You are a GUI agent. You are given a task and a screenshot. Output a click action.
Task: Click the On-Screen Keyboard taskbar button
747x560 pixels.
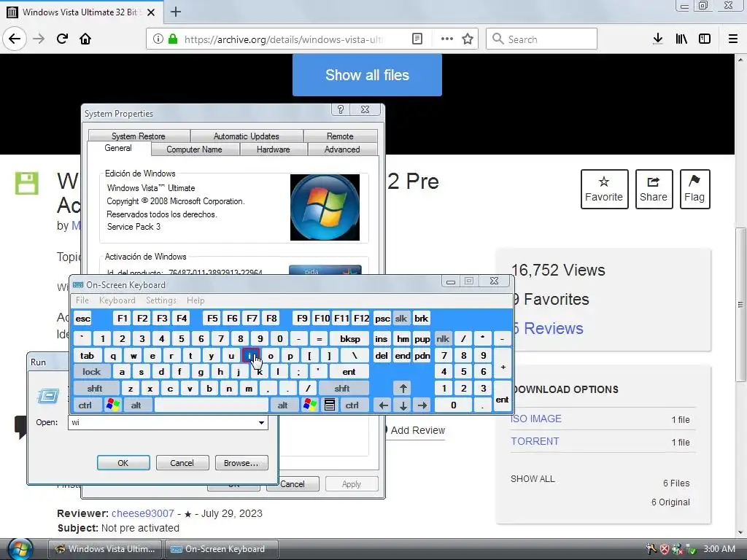point(222,549)
